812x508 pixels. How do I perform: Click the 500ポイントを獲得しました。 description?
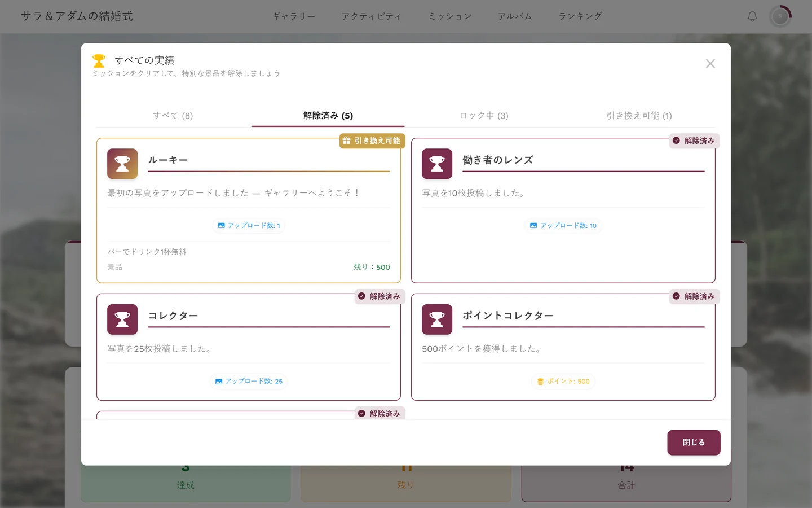click(x=483, y=349)
